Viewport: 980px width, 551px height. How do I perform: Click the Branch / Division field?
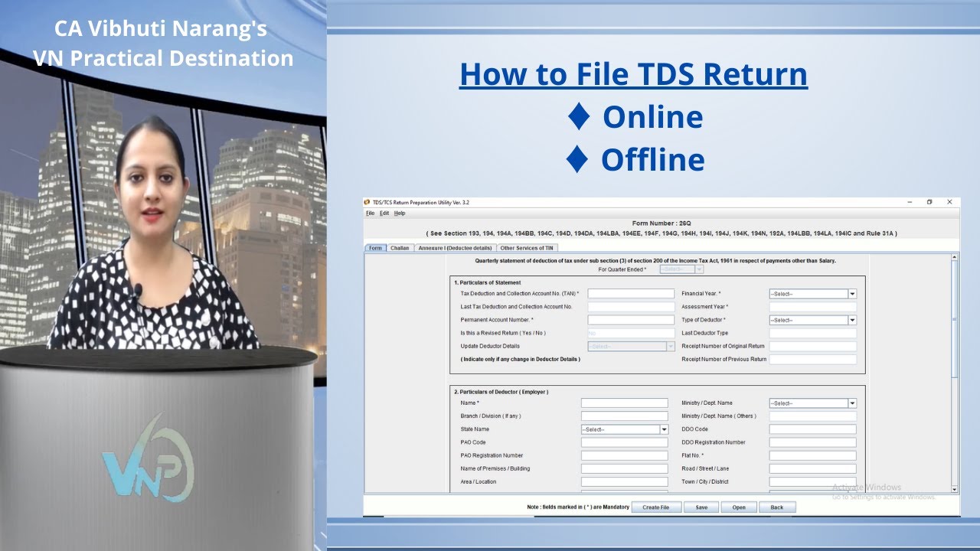point(625,416)
